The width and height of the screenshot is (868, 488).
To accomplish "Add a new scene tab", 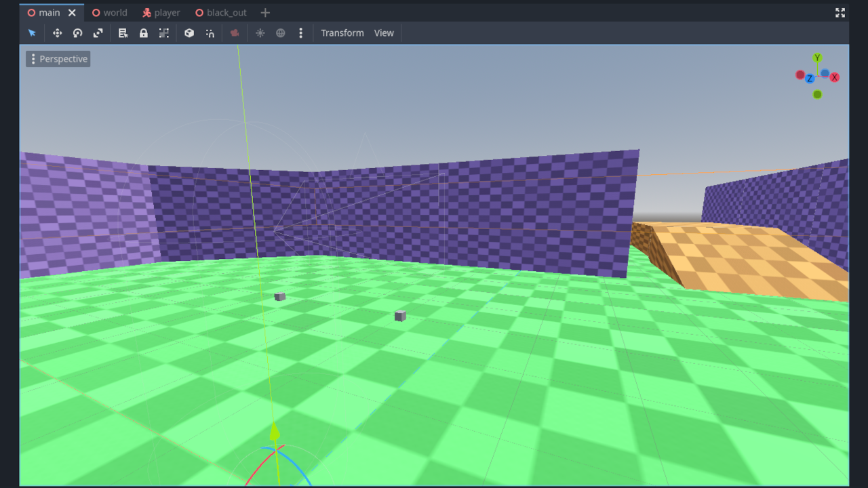I will point(265,12).
